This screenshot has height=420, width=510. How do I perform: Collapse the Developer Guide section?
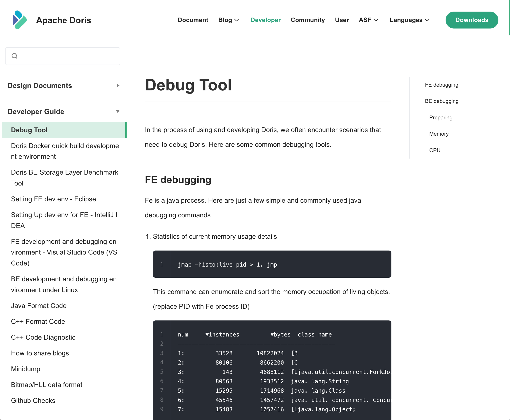coord(64,112)
